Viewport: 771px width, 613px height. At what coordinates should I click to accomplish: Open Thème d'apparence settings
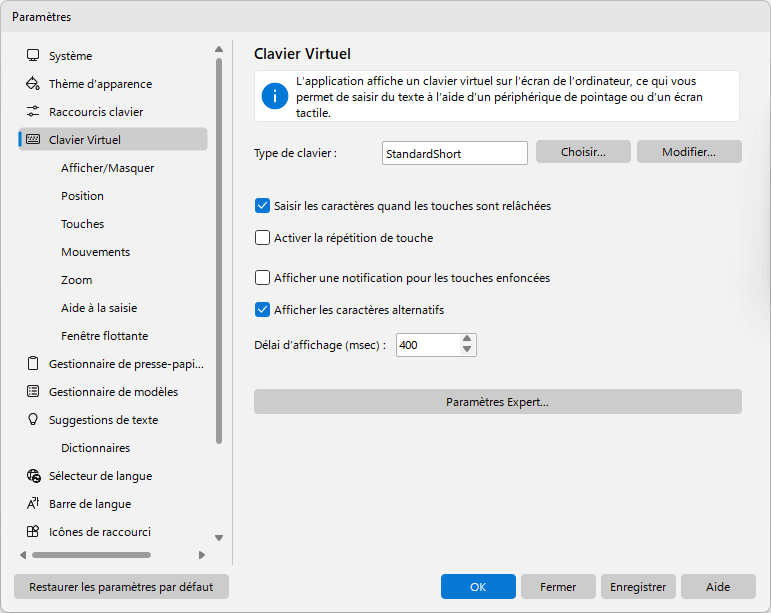coord(113,84)
